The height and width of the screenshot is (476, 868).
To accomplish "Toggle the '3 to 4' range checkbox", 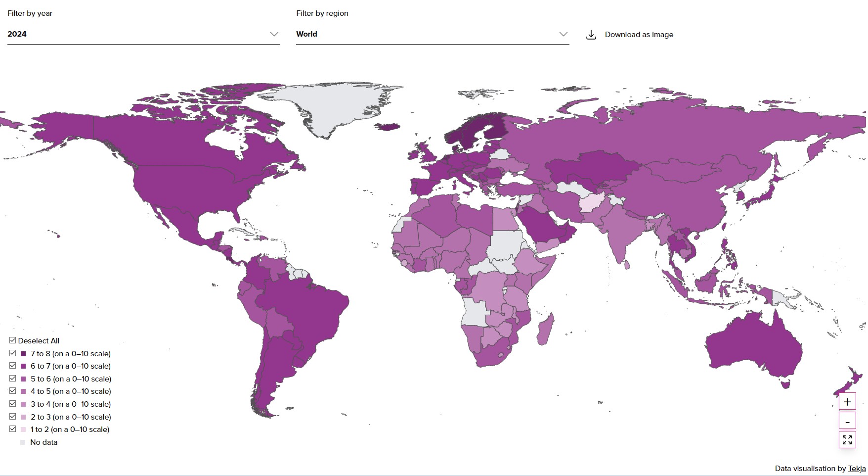I will [x=12, y=404].
